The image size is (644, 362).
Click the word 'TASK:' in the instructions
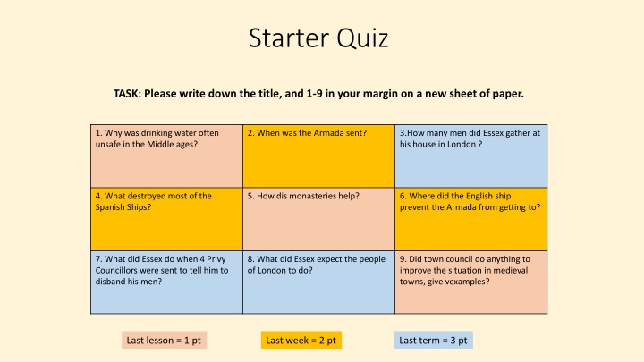click(x=127, y=94)
